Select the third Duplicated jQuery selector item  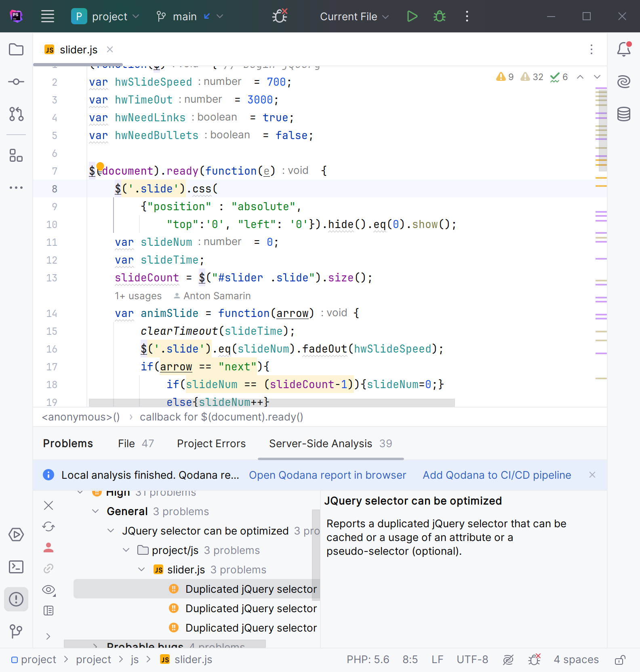tap(196, 628)
